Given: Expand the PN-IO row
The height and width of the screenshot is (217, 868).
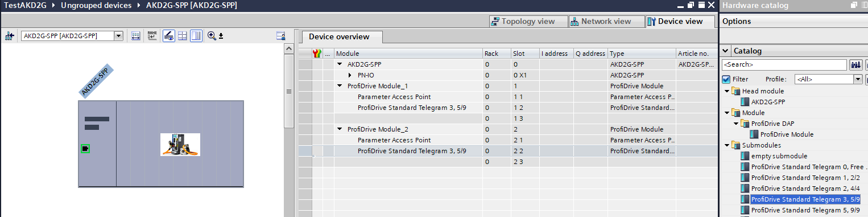Looking at the screenshot, I should click(x=350, y=75).
